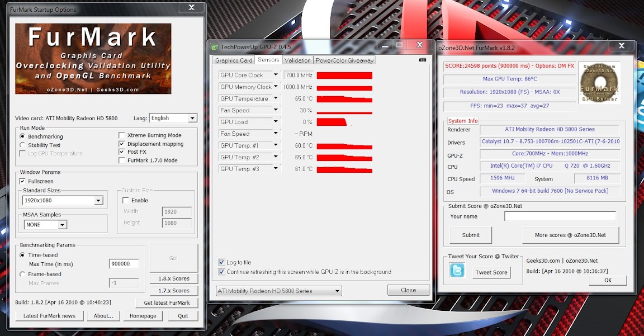Switch to the Graphics Card tab

pos(234,60)
